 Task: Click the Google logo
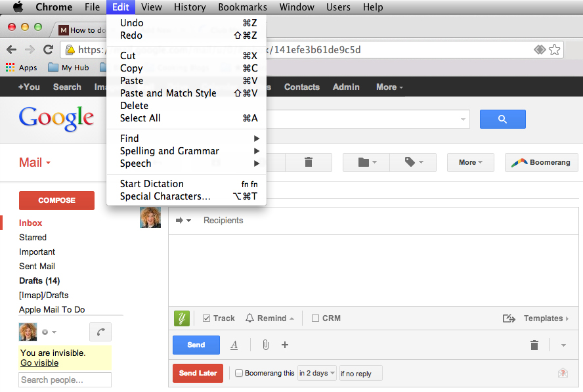tap(56, 118)
